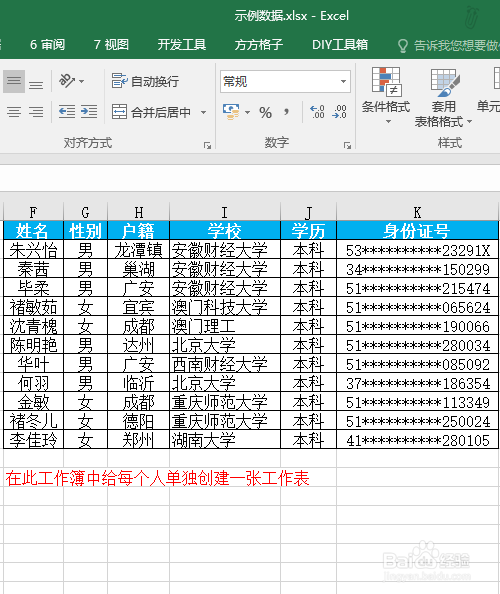The image size is (500, 594).
Task: Click the center horizontal align icon
Action: coord(14,112)
